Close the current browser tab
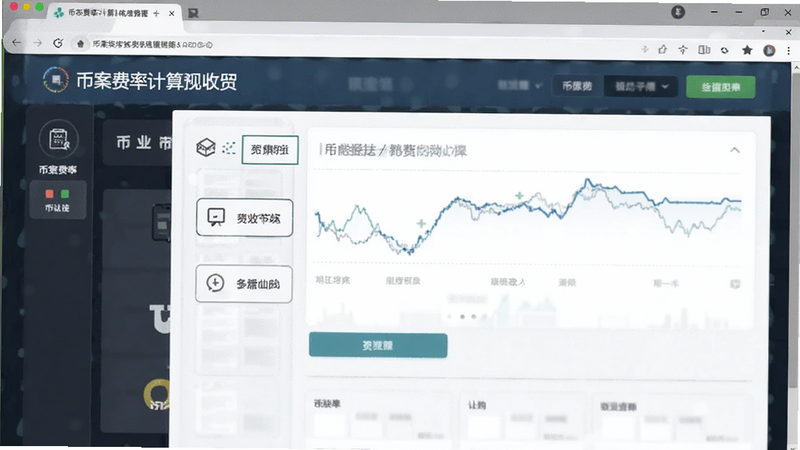This screenshot has height=450, width=800. 171,13
